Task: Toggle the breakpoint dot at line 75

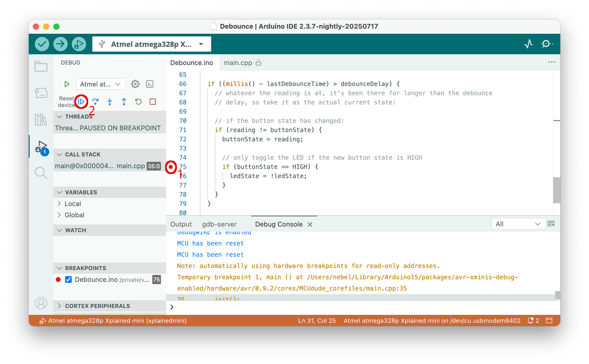Action: 171,167
